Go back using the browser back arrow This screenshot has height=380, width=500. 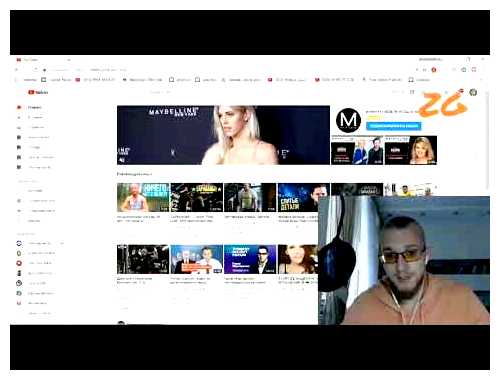click(x=16, y=69)
